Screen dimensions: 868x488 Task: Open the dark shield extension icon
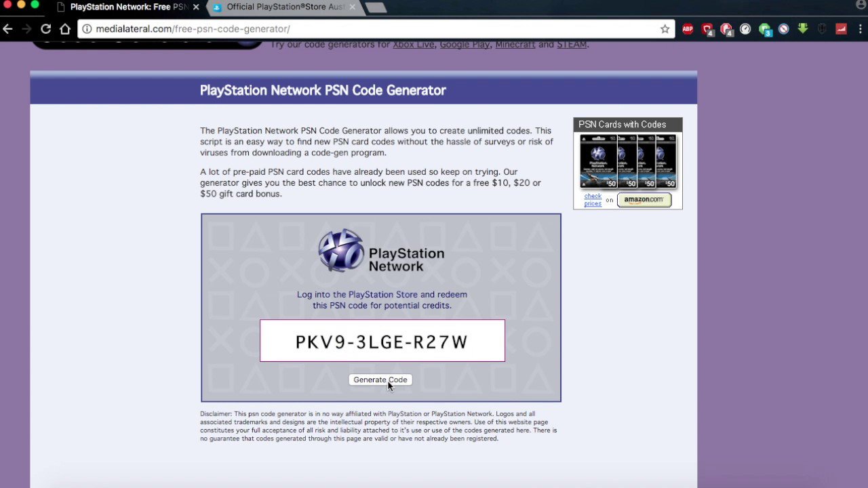(822, 29)
